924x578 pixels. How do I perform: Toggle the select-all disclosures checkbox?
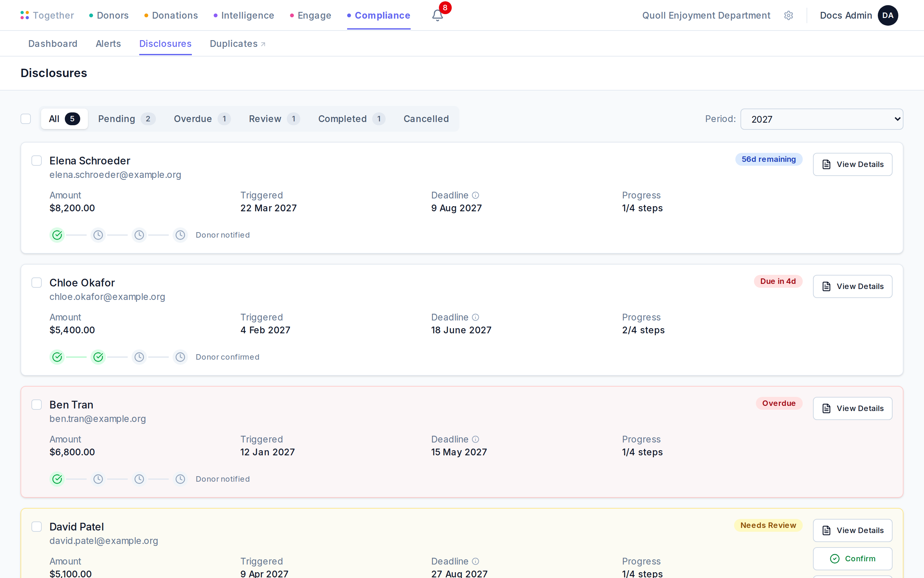pos(26,119)
